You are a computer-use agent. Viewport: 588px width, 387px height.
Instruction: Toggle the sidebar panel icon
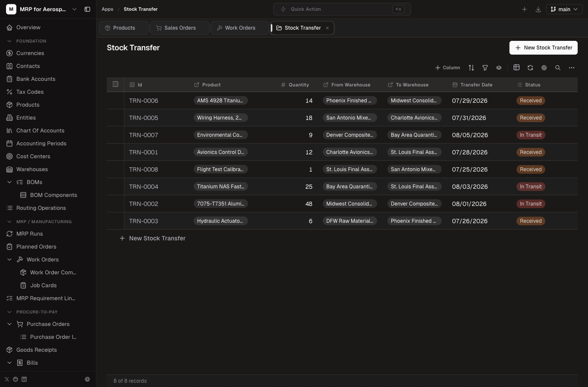(87, 9)
